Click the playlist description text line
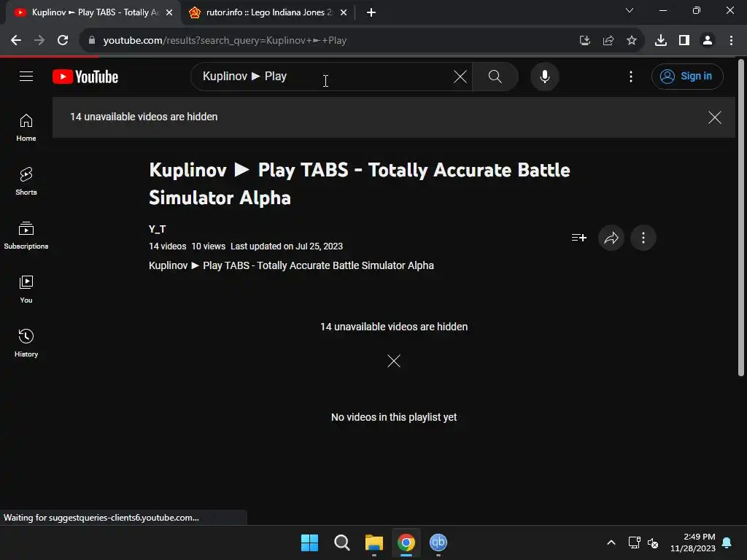The width and height of the screenshot is (747, 560). [x=291, y=265]
